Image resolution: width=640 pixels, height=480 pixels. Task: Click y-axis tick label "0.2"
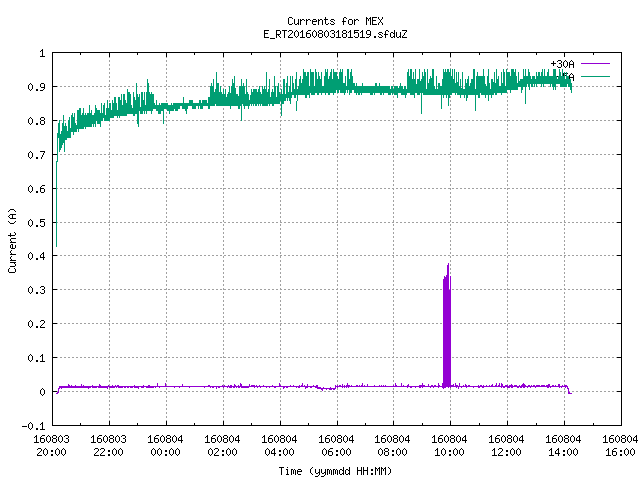(36, 324)
